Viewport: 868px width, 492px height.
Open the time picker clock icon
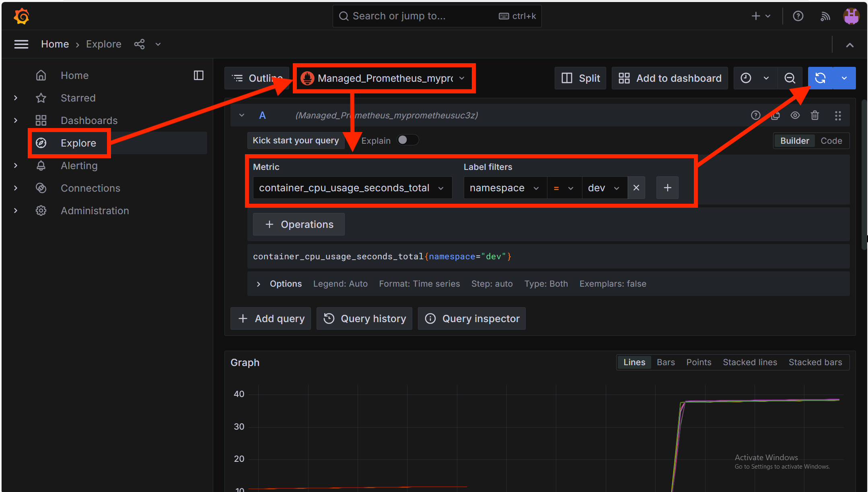coord(746,78)
